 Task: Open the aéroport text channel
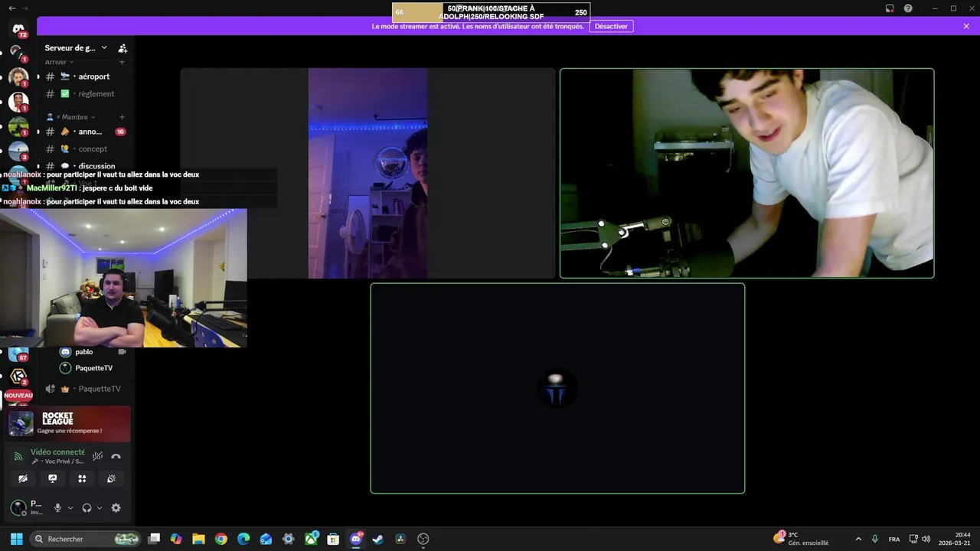coord(84,77)
